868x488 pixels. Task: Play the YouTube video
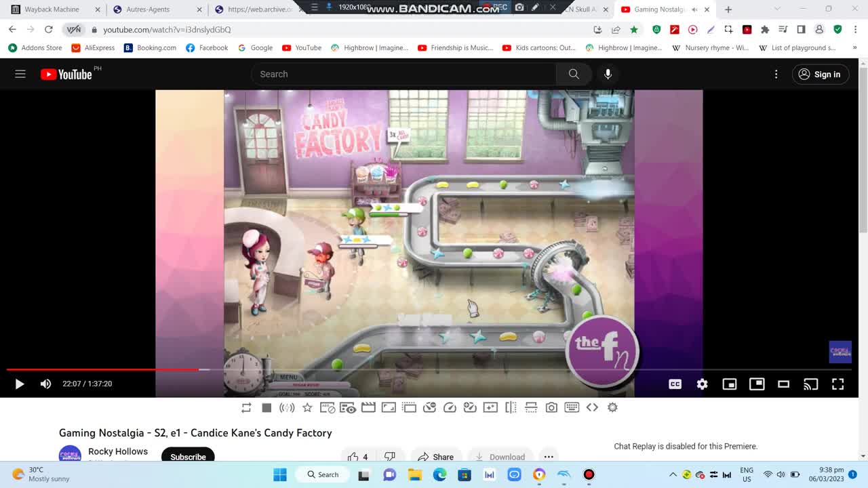pyautogui.click(x=19, y=384)
